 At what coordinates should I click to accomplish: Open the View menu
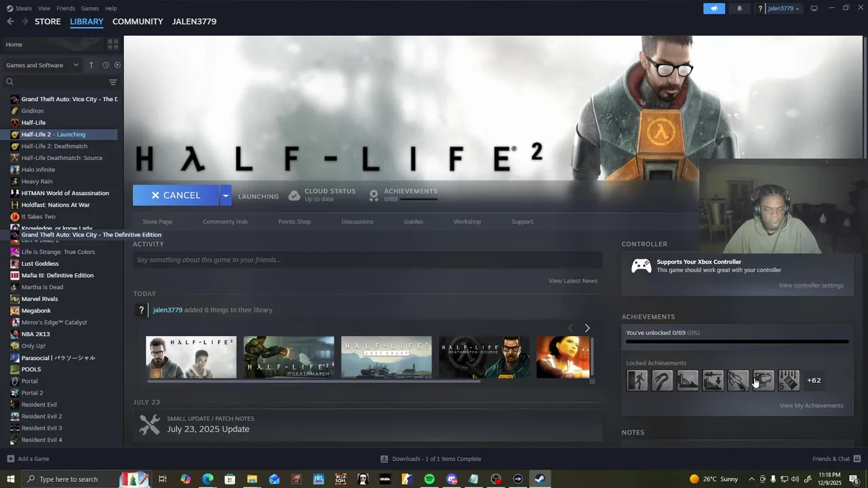(44, 8)
